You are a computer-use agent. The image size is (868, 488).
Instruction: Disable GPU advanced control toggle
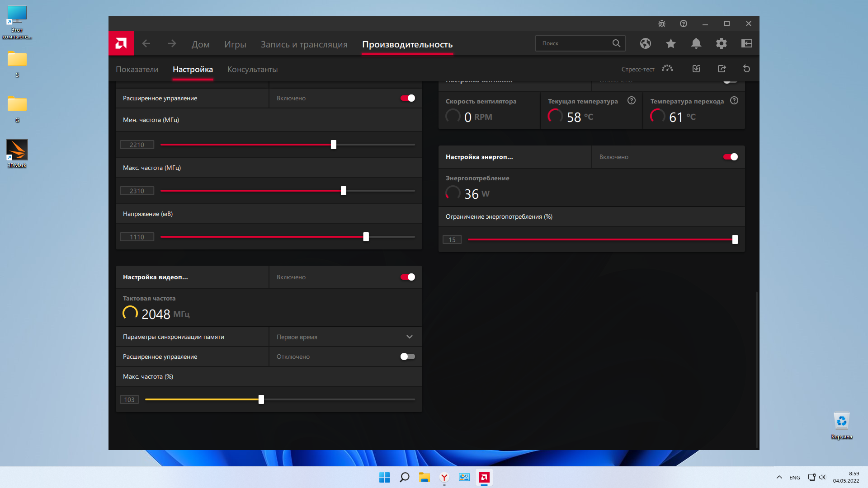pyautogui.click(x=407, y=98)
